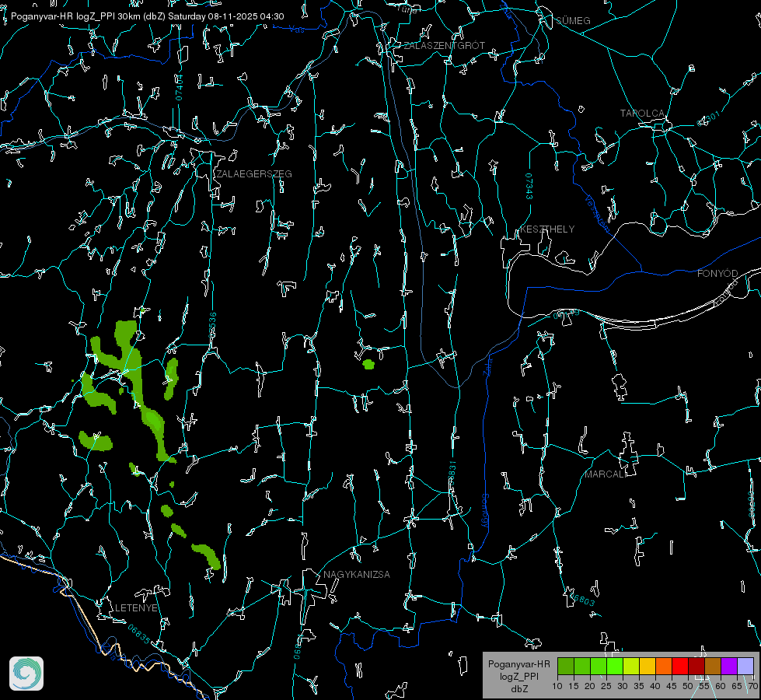761x700 pixels.
Task: Click the 06835 road number label
Action: pyautogui.click(x=139, y=635)
